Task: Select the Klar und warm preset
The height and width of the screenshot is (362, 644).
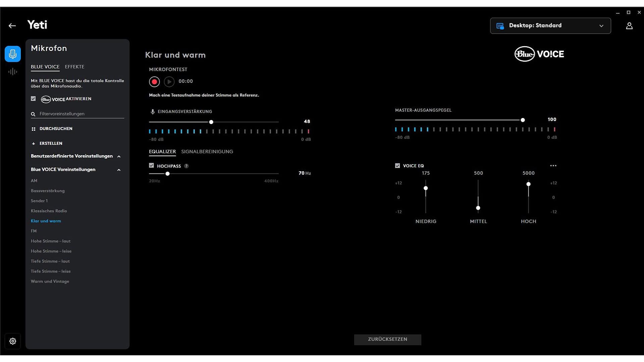Action: pyautogui.click(x=46, y=221)
